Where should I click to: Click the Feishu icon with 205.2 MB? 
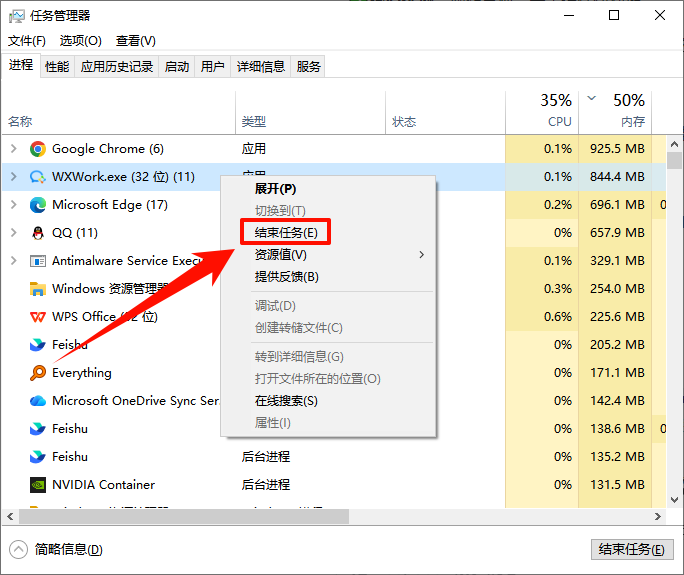[38, 345]
